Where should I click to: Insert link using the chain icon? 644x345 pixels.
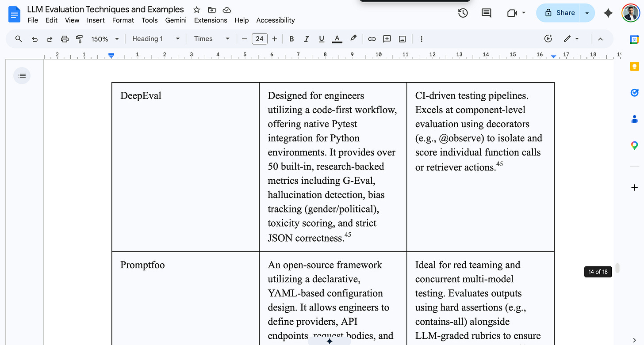372,39
